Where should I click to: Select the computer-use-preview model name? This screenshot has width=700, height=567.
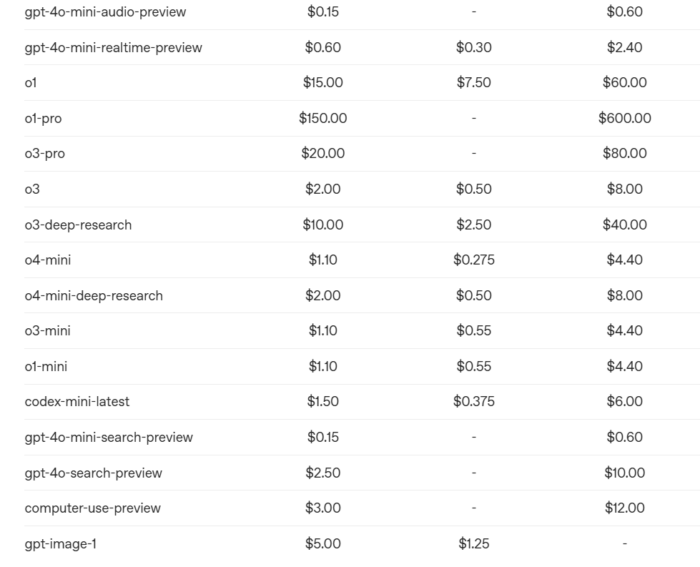click(x=92, y=508)
